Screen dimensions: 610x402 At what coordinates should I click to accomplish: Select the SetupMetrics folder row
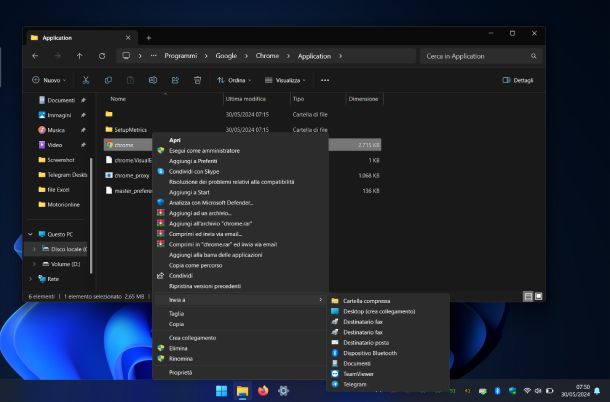[243, 130]
